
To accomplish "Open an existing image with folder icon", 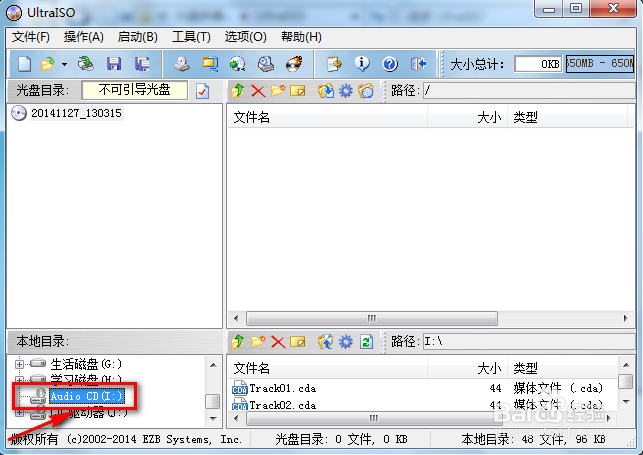I will [x=48, y=64].
